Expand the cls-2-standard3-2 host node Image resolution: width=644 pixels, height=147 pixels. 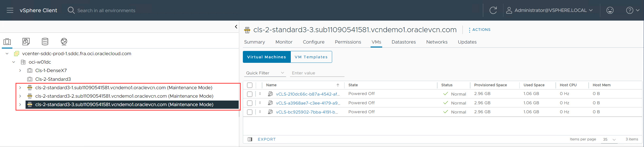(20, 96)
